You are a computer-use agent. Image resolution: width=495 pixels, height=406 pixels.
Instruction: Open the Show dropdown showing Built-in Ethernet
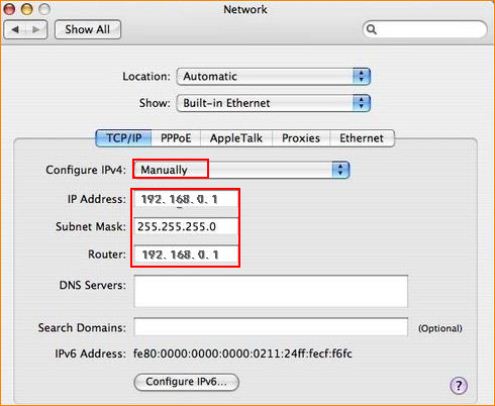click(x=273, y=103)
